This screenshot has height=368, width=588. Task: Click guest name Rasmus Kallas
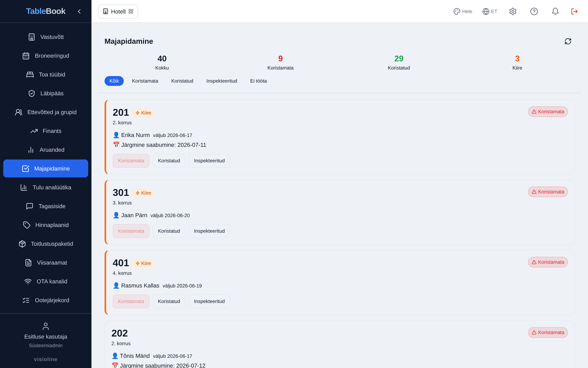pyautogui.click(x=140, y=286)
